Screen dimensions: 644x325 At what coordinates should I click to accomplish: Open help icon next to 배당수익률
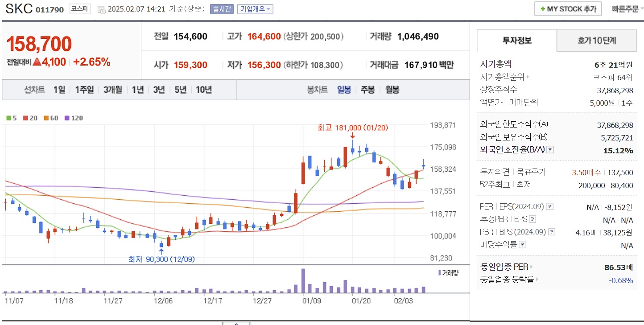[523, 245]
